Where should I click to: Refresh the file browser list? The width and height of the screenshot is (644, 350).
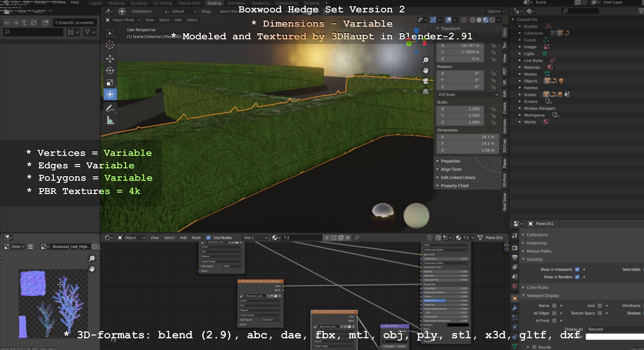pyautogui.click(x=34, y=23)
